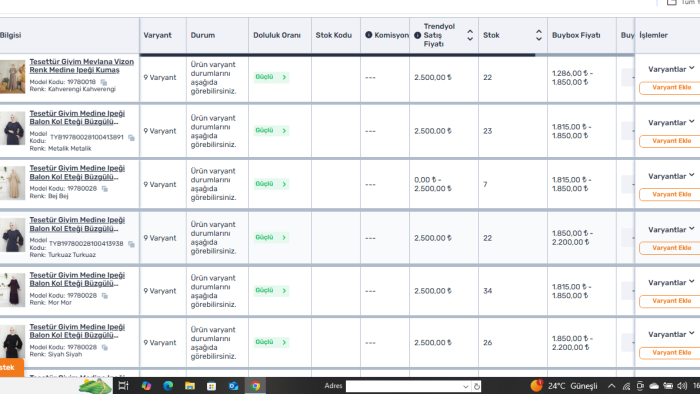Copy model code of the Bej product
Viewport: 700px width, 394px height.
pyautogui.click(x=105, y=189)
